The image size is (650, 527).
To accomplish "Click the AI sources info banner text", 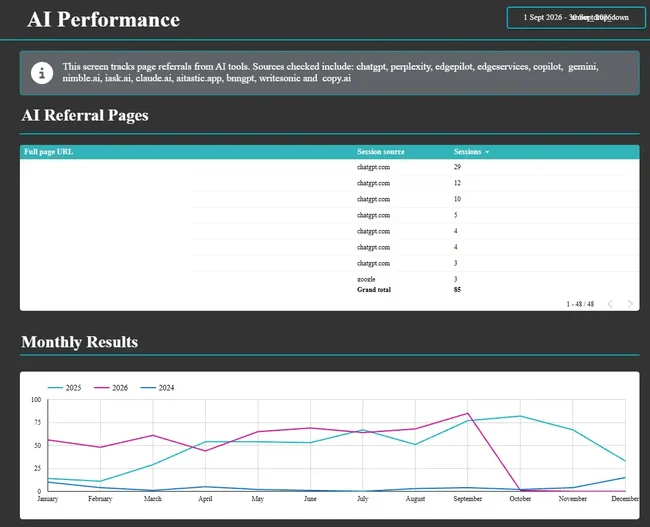I will (x=330, y=73).
